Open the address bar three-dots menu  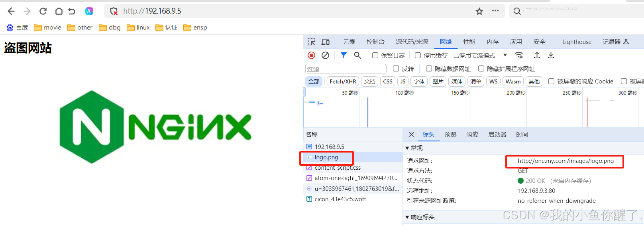pyautogui.click(x=495, y=11)
